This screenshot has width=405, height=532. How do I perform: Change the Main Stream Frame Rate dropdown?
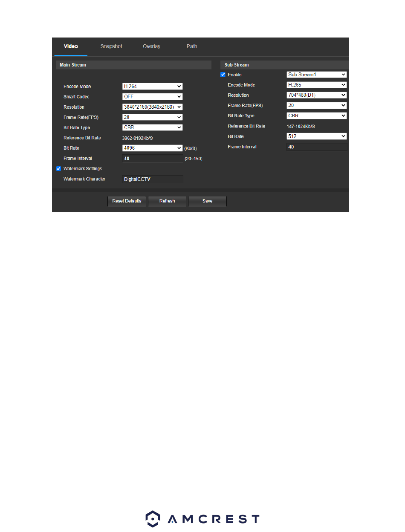(152, 117)
